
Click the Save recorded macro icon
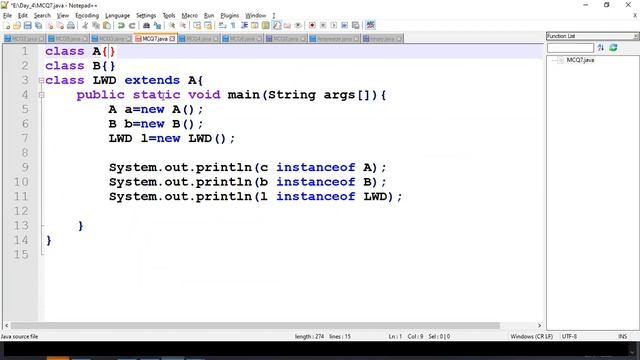point(356,25)
